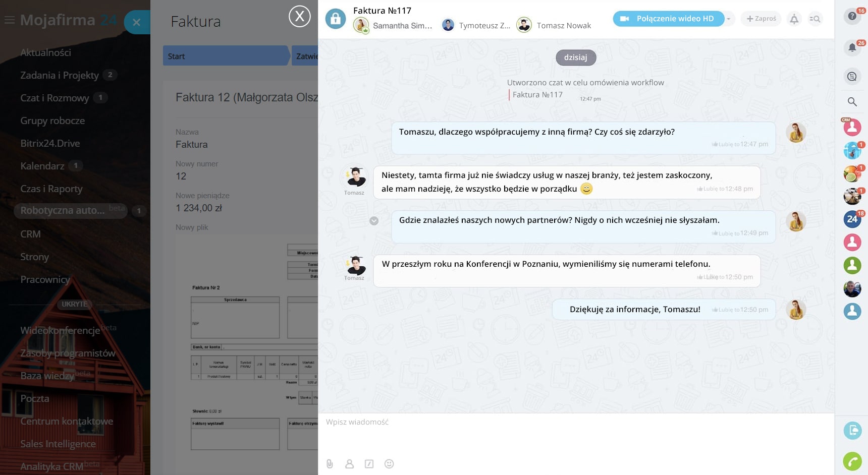
Task: Expand dropdown arrow next to video call button
Action: coord(729,19)
